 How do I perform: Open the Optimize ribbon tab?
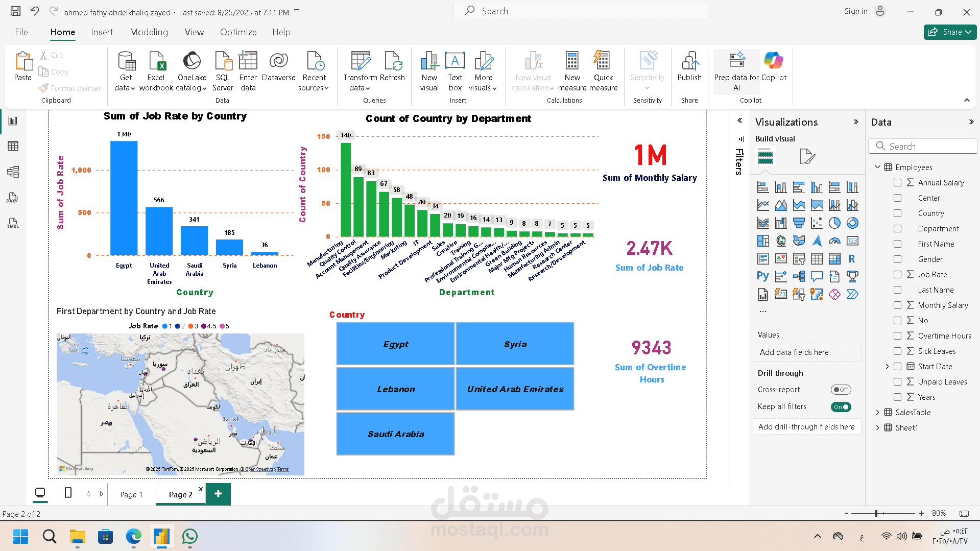click(x=238, y=32)
